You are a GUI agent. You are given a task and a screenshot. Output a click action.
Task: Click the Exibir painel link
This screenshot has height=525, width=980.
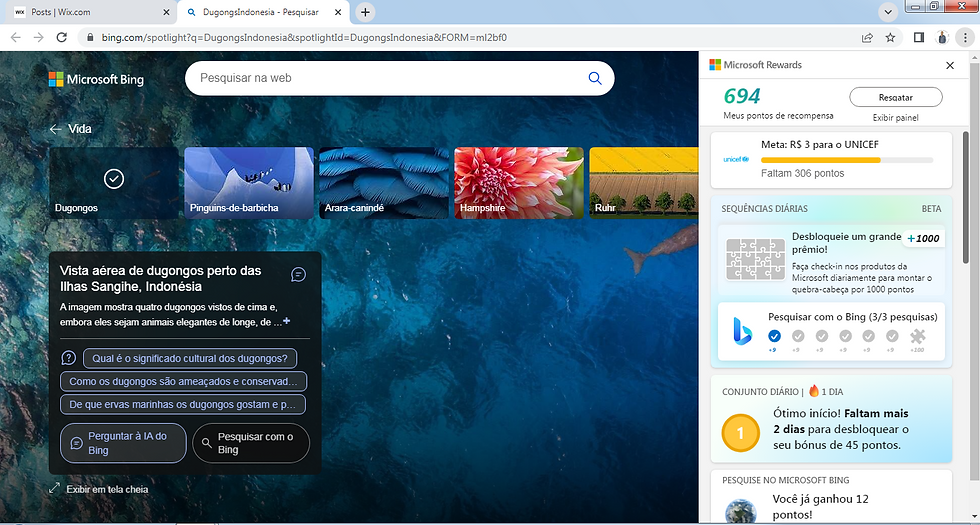point(896,118)
